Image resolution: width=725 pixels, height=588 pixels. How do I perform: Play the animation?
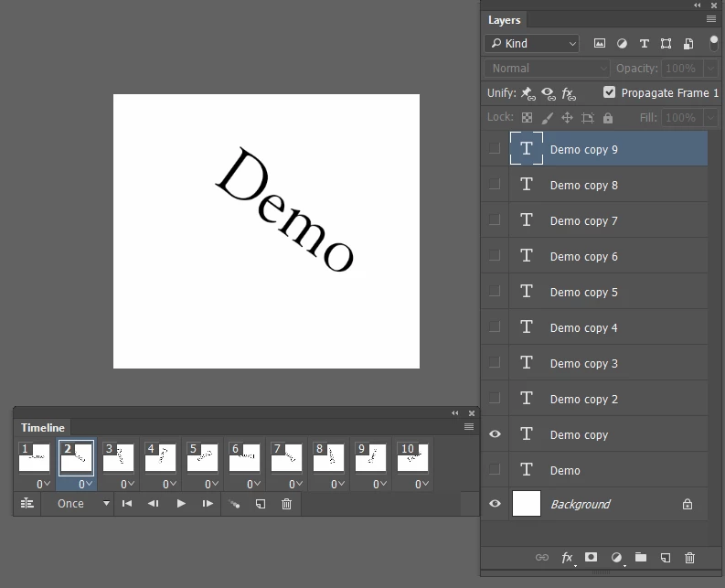(181, 503)
